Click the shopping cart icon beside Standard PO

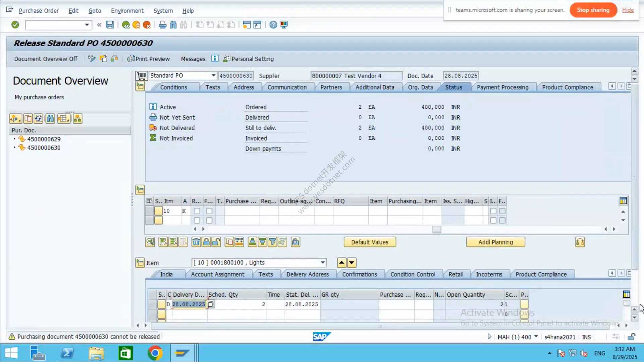click(142, 76)
